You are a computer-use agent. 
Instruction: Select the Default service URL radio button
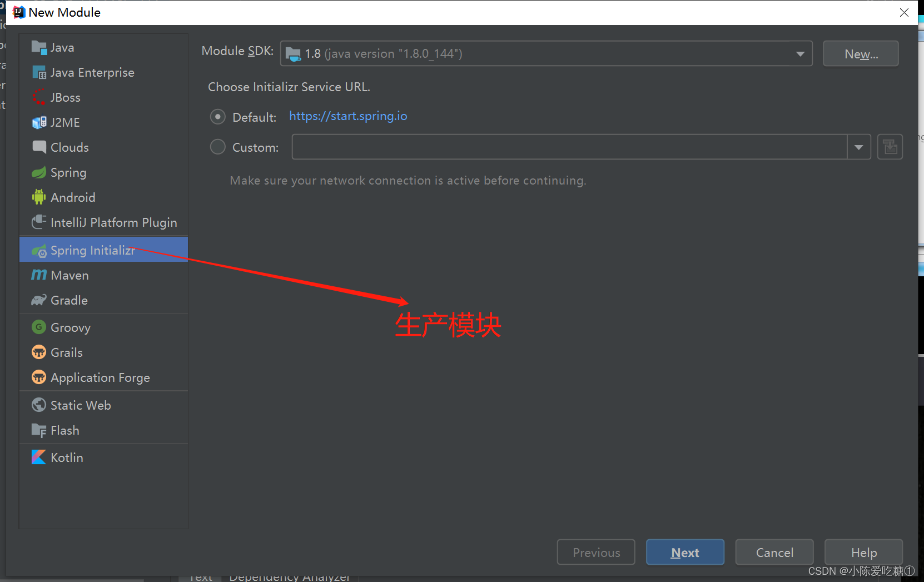point(217,117)
